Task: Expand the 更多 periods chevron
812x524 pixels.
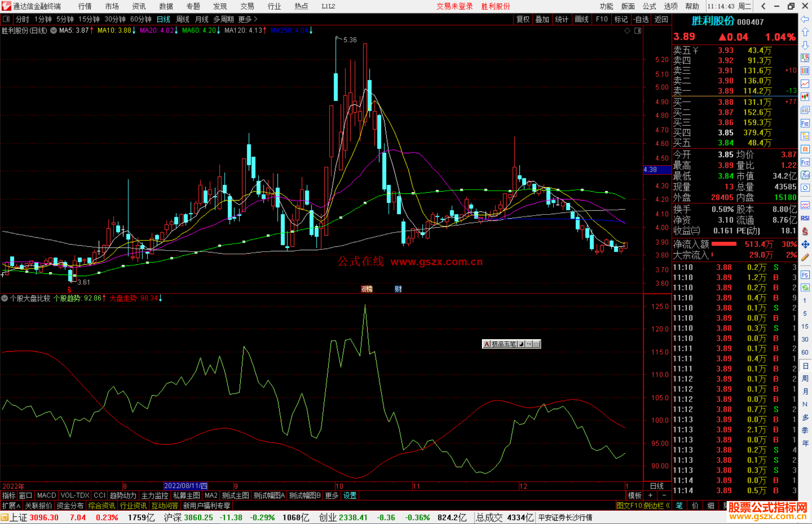Action: coord(256,19)
